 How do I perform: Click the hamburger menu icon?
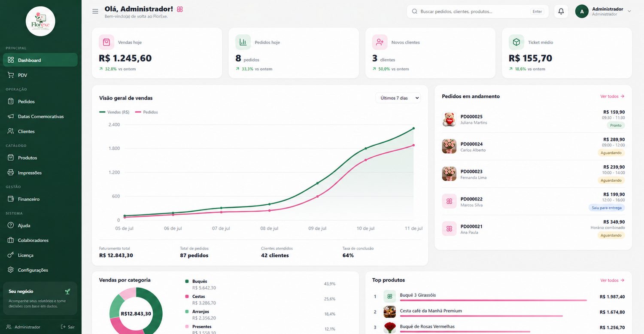pyautogui.click(x=95, y=11)
